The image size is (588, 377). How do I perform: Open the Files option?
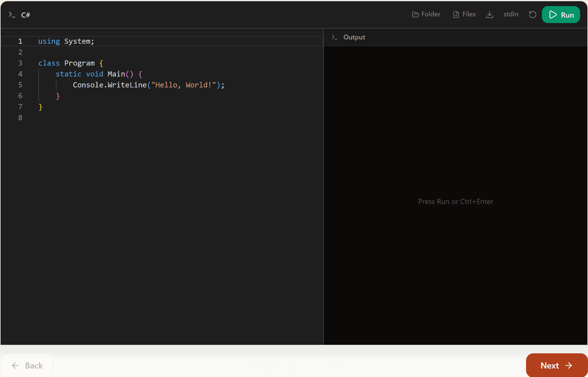464,14
